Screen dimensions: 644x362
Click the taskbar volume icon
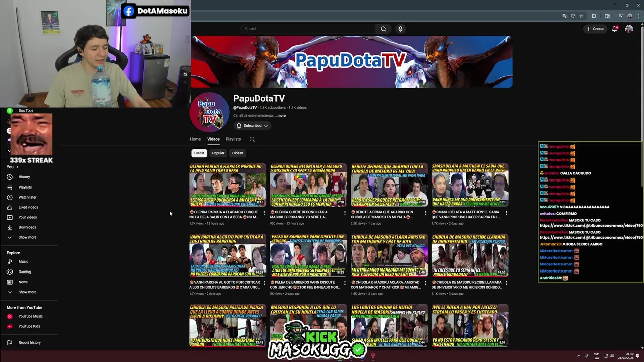point(612,356)
